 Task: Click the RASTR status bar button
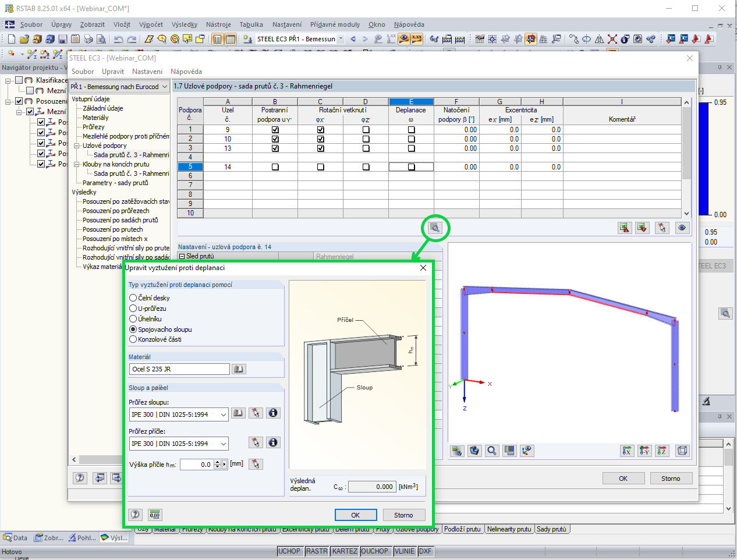coord(317,551)
